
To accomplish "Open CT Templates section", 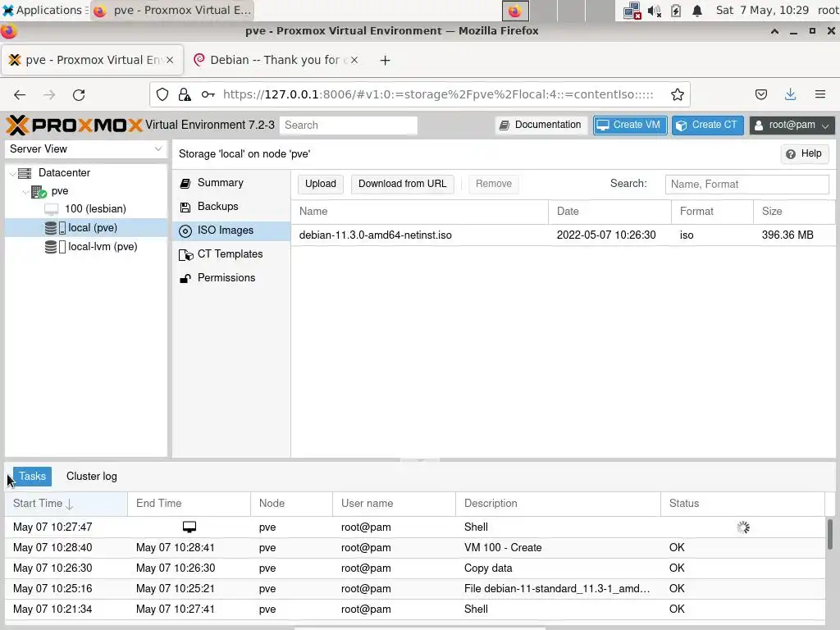I will click(231, 254).
